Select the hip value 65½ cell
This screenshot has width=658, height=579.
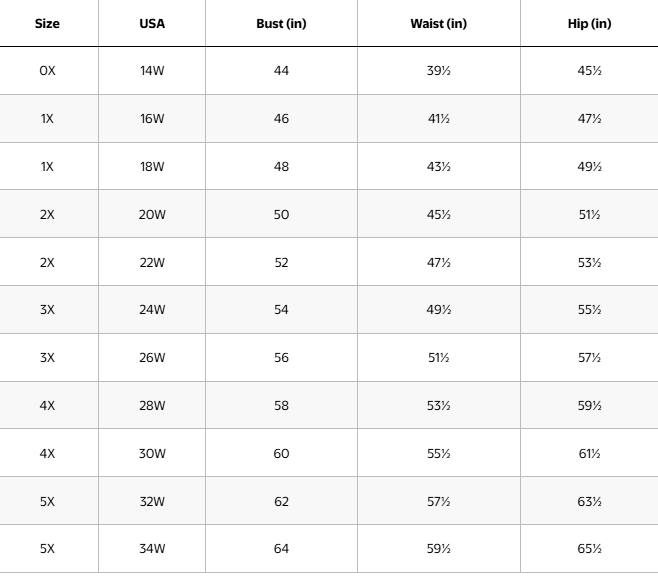tap(588, 548)
